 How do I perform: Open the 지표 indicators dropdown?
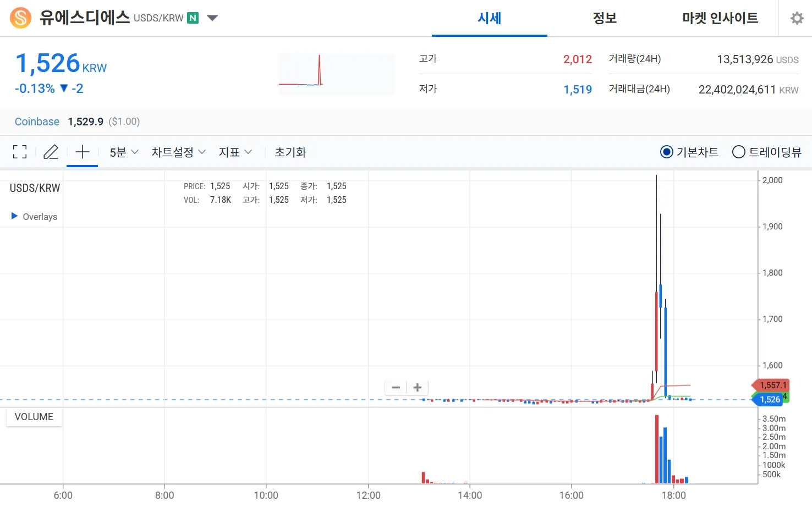point(235,152)
